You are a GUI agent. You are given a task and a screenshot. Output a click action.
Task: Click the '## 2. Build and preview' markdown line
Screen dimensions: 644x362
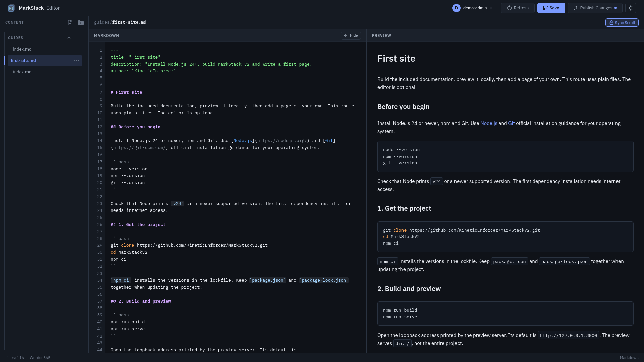pos(141,301)
